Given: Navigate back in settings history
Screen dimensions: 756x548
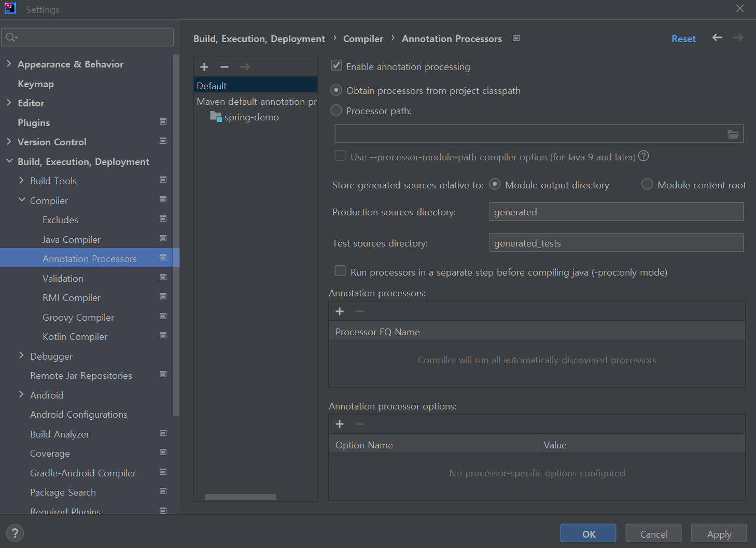Looking at the screenshot, I should click(717, 37).
